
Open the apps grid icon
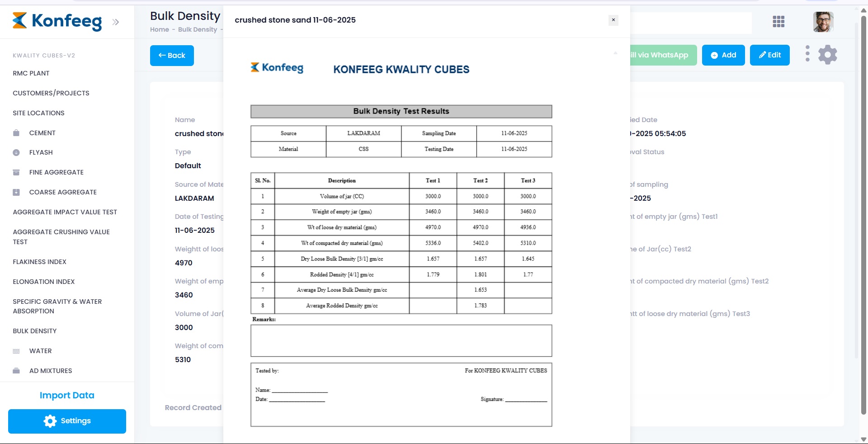[x=778, y=22]
